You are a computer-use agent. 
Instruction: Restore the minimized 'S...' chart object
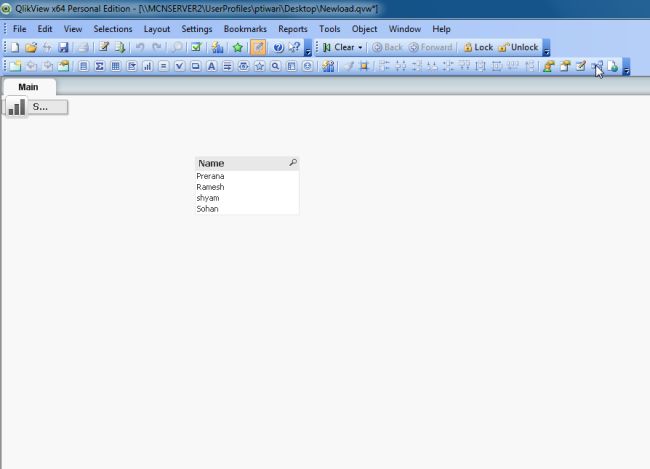[x=36, y=107]
